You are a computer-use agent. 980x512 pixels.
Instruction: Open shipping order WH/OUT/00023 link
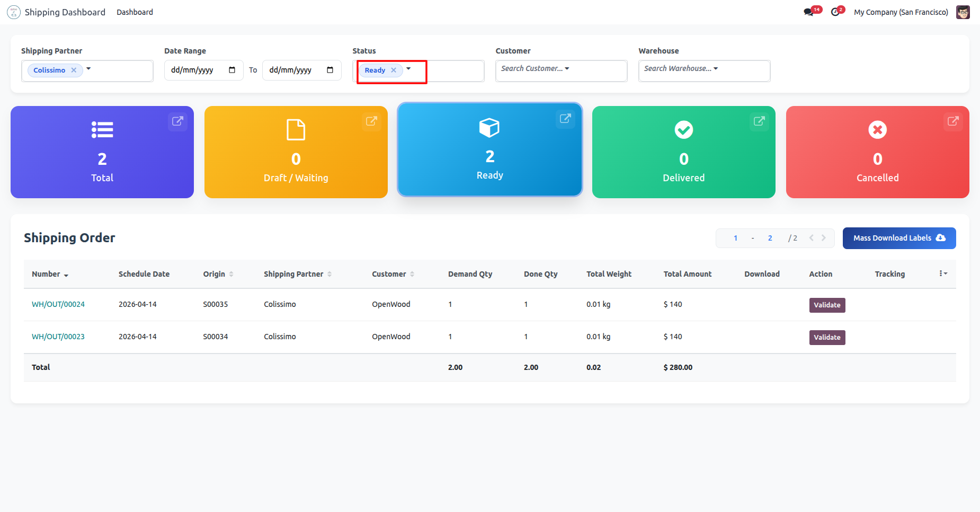58,337
